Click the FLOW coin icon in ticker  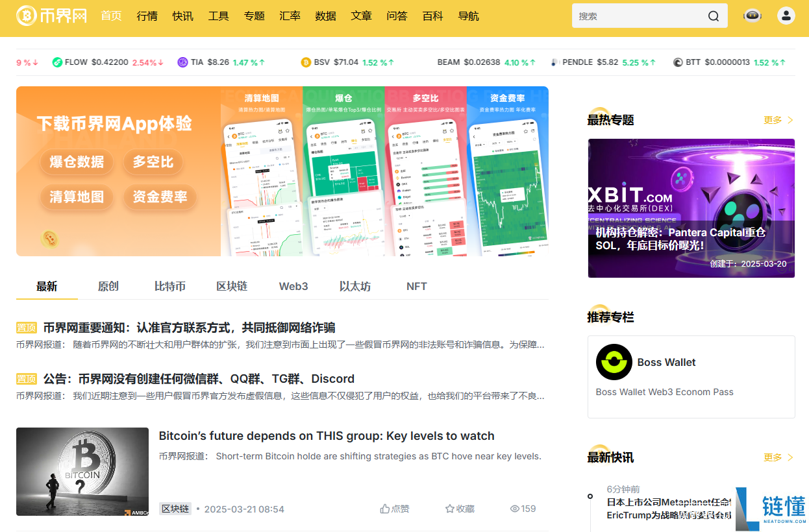[57, 62]
